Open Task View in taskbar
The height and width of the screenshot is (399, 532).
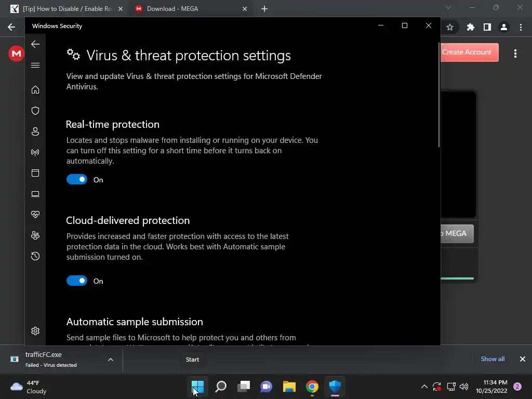point(244,387)
